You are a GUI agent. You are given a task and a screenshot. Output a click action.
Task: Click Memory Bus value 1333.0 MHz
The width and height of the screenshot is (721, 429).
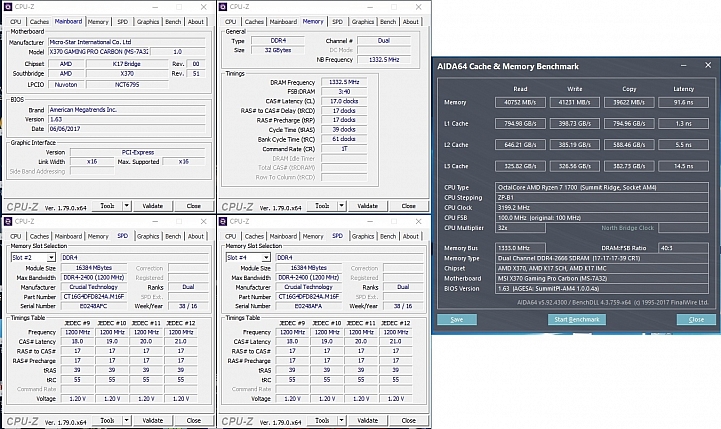pyautogui.click(x=520, y=248)
